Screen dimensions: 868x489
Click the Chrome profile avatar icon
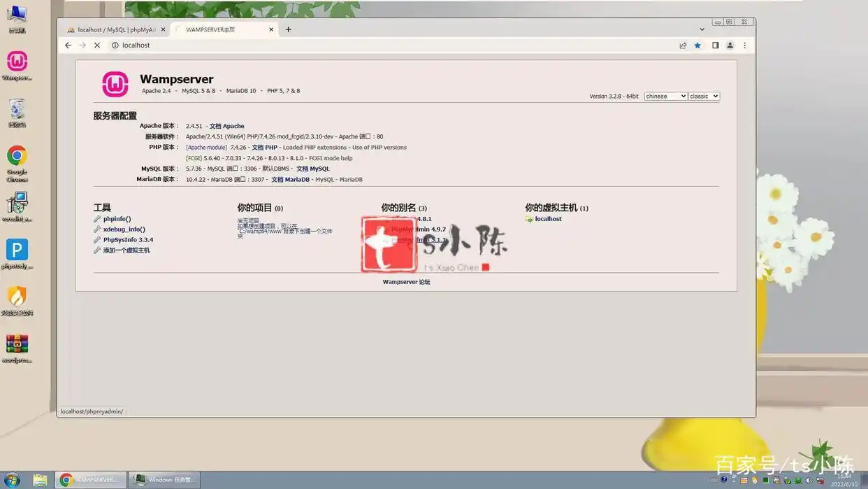tap(730, 45)
